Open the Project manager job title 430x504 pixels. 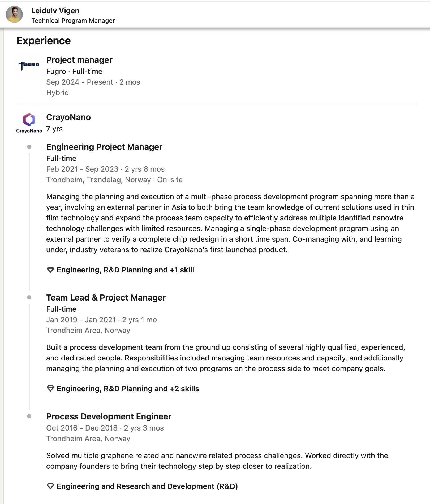79,60
